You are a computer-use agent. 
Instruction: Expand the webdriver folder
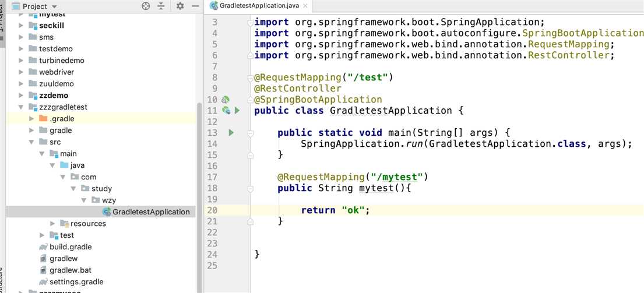[x=21, y=72]
